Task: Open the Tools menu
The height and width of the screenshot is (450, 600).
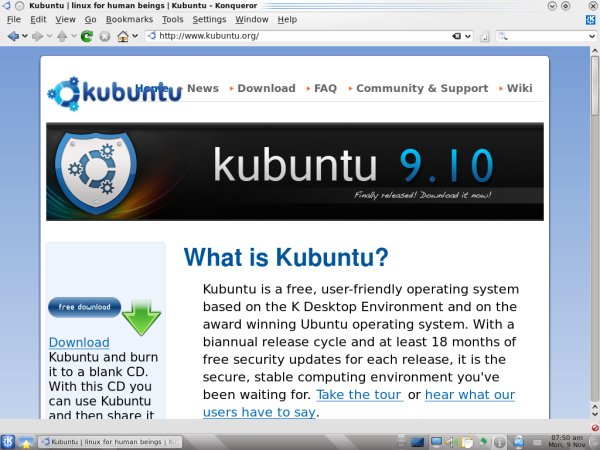Action: point(173,20)
